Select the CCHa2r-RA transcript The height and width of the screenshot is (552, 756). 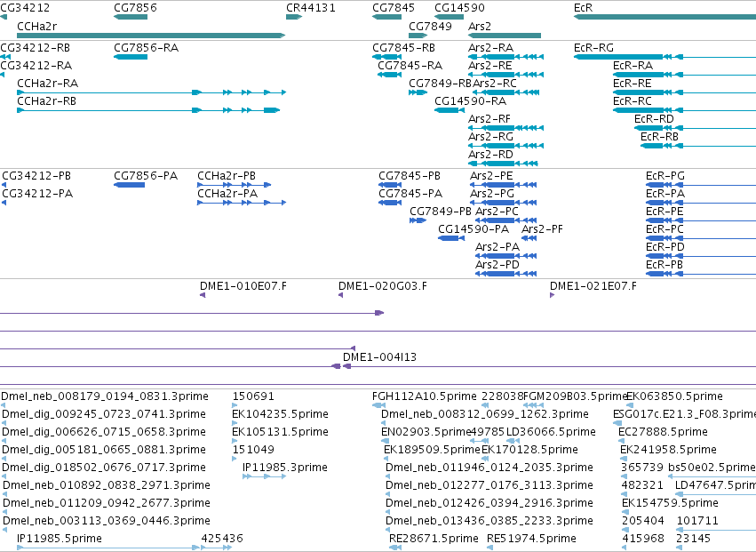point(151,92)
